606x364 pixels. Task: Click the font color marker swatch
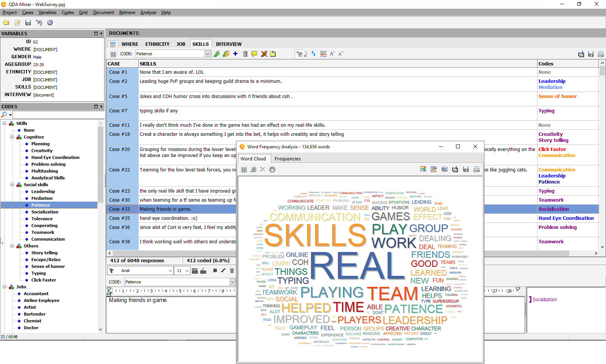(203, 271)
